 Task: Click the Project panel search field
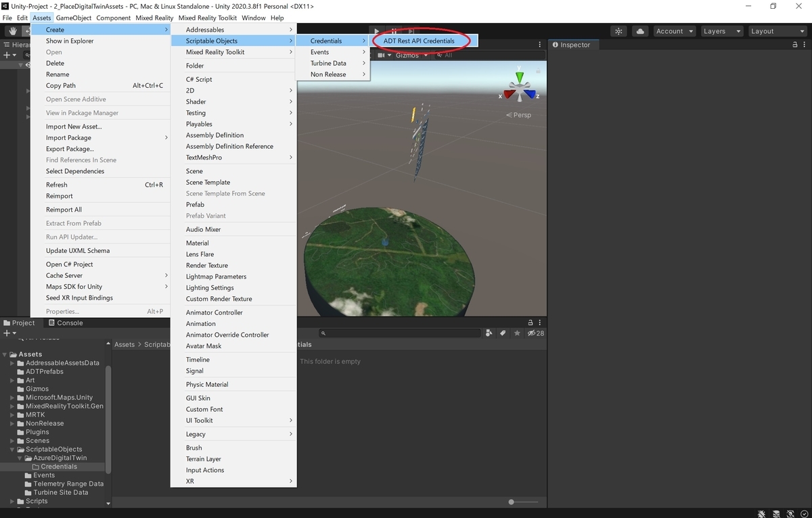tap(399, 333)
